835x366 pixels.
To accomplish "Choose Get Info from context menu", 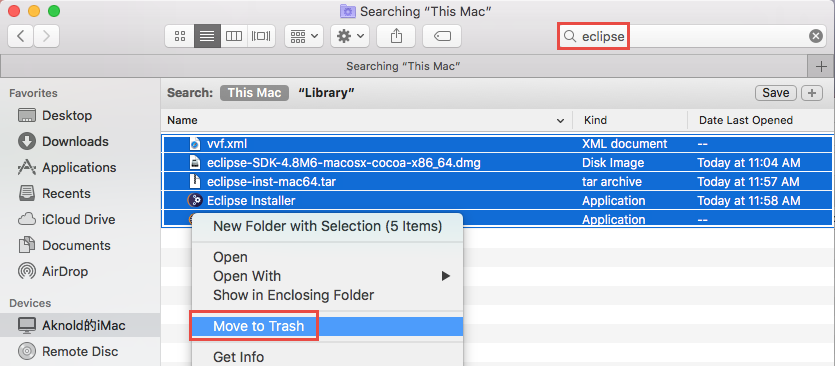I will [328, 356].
